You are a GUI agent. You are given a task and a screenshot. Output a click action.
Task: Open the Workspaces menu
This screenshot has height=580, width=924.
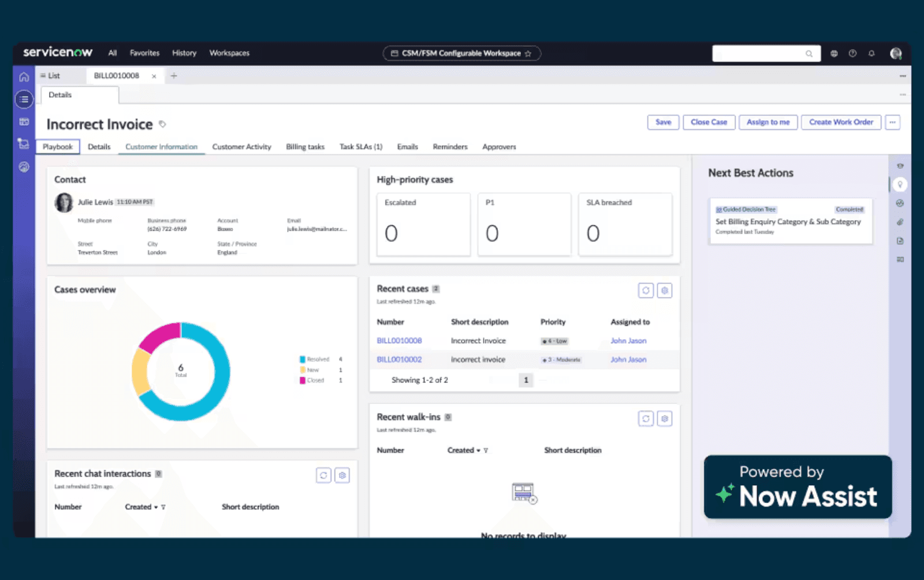point(229,53)
